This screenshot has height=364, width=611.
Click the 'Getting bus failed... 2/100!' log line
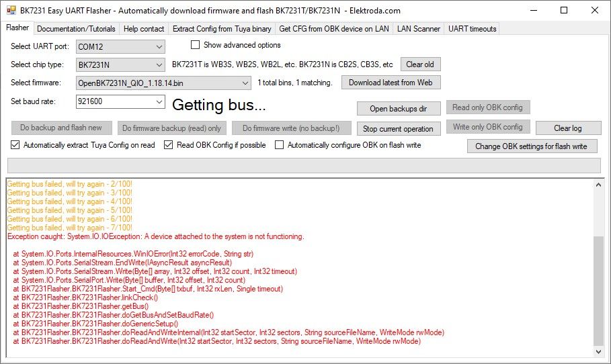[69, 184]
